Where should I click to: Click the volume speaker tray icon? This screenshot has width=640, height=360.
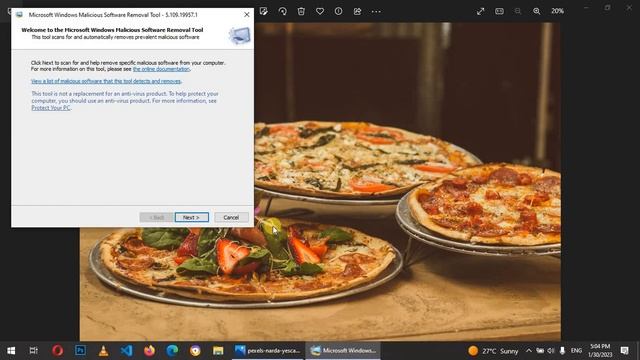coord(551,351)
